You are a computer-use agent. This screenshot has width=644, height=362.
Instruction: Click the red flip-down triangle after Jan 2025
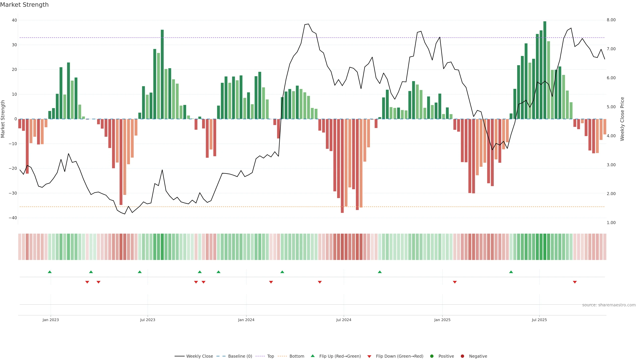[x=455, y=282]
